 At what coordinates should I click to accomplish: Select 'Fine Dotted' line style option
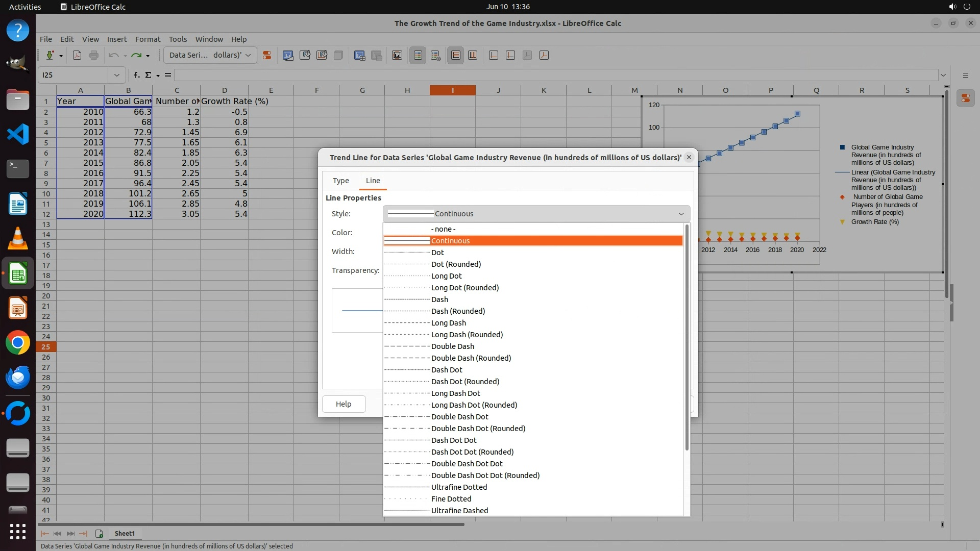pyautogui.click(x=451, y=499)
